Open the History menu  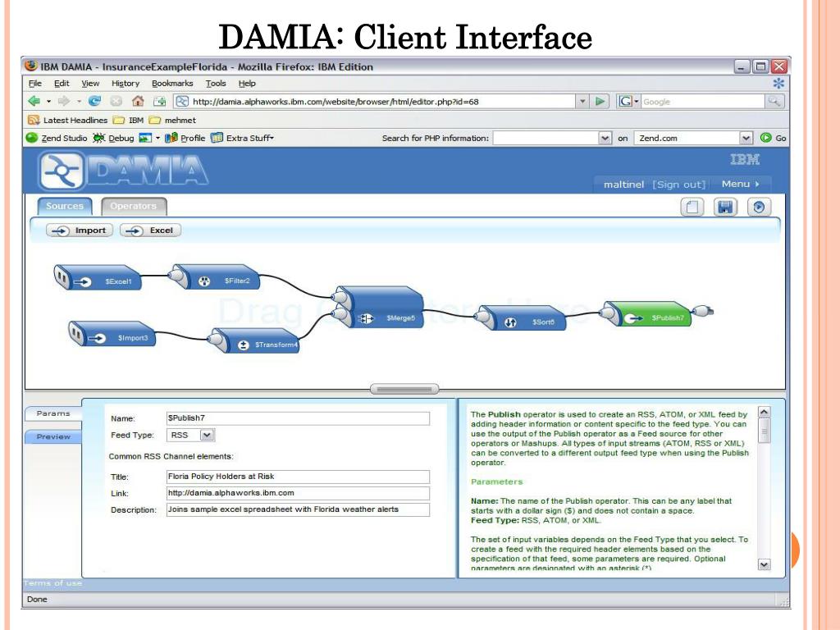click(x=126, y=83)
